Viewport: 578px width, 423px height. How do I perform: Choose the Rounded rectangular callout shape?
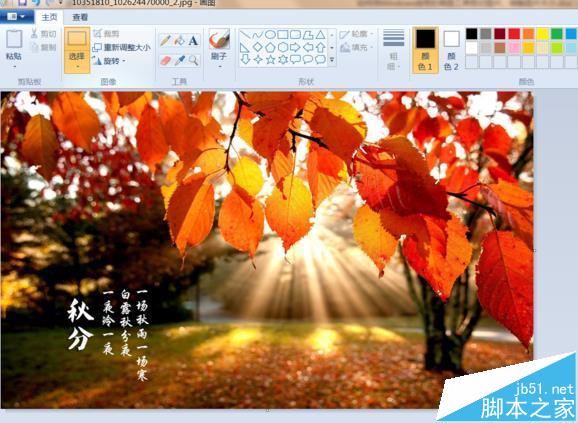(295, 59)
